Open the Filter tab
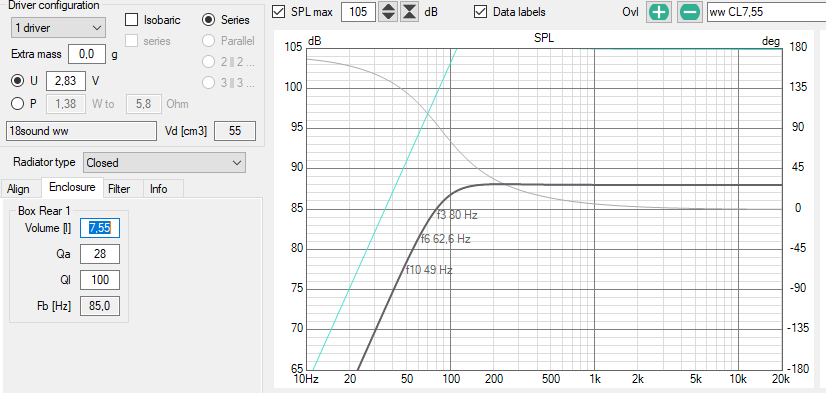The width and height of the screenshot is (826, 393). (119, 189)
